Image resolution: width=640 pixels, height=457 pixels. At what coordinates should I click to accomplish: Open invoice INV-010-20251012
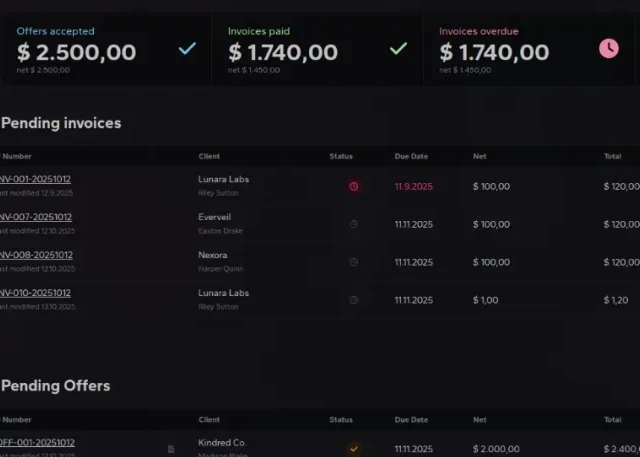tap(36, 293)
